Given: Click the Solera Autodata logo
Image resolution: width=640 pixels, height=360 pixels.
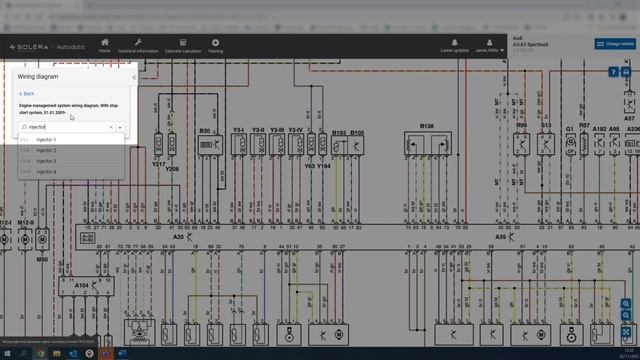Looking at the screenshot, I should pyautogui.click(x=47, y=47).
